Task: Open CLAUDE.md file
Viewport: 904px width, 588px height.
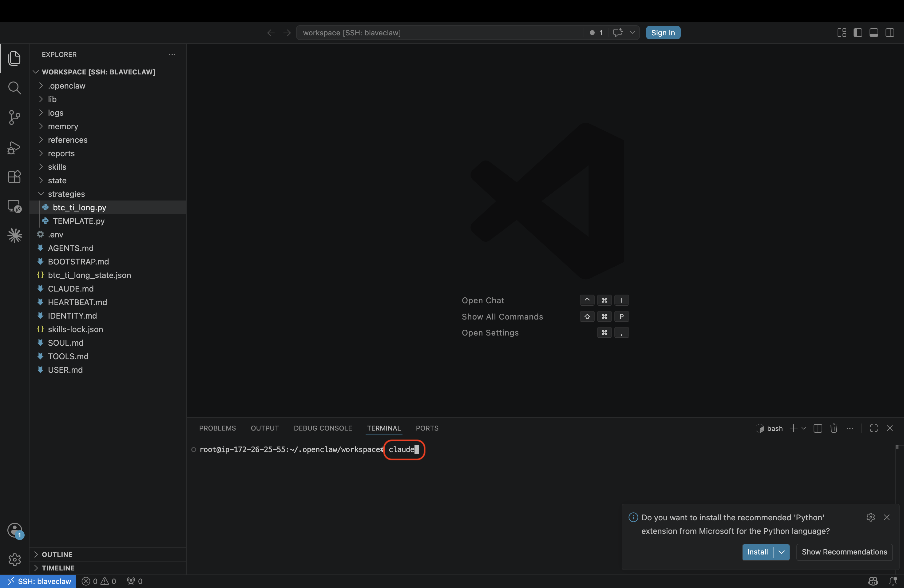Action: click(x=108, y=288)
